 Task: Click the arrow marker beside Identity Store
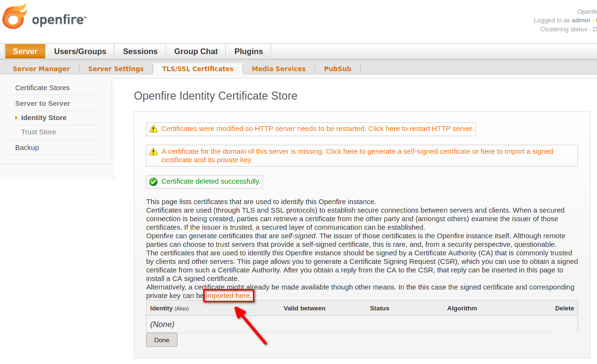[17, 118]
